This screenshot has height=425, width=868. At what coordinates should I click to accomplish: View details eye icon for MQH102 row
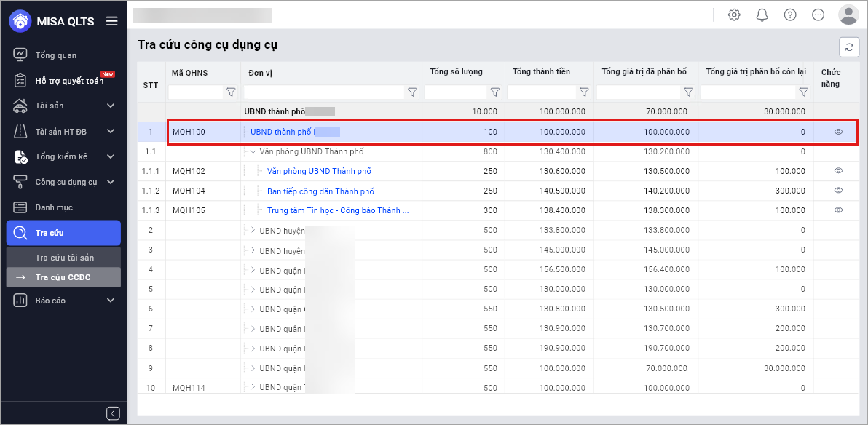[838, 170]
